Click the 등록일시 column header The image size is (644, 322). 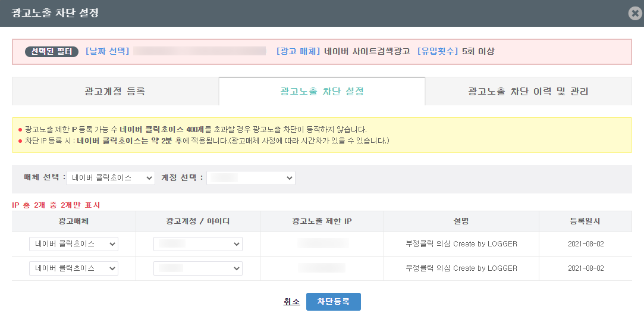pos(586,221)
